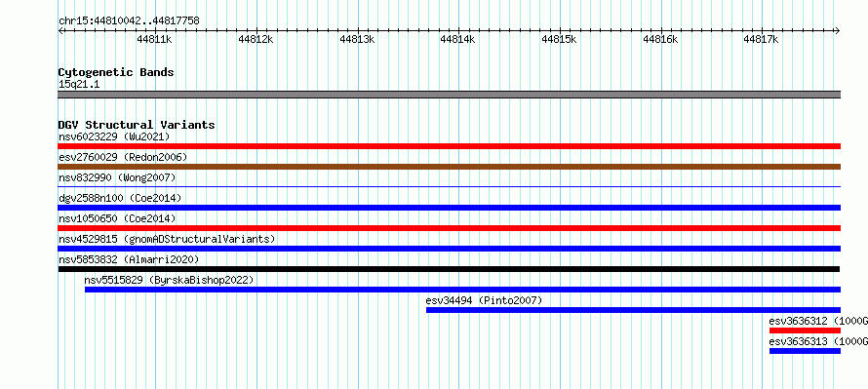
Task: Select the blue dgv2588n100 variant bar
Action: tap(449, 208)
